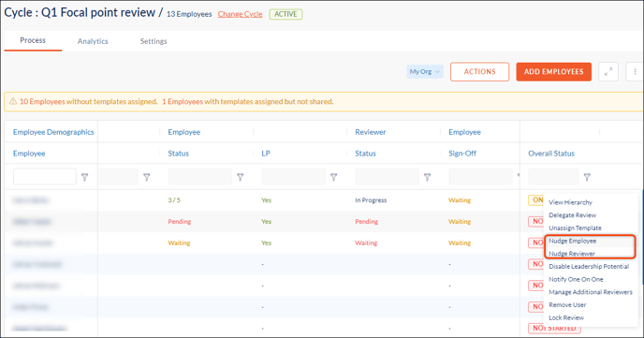This screenshot has width=644, height=338.
Task: Click the filter funnel under Employee Status column
Action: pyautogui.click(x=241, y=177)
